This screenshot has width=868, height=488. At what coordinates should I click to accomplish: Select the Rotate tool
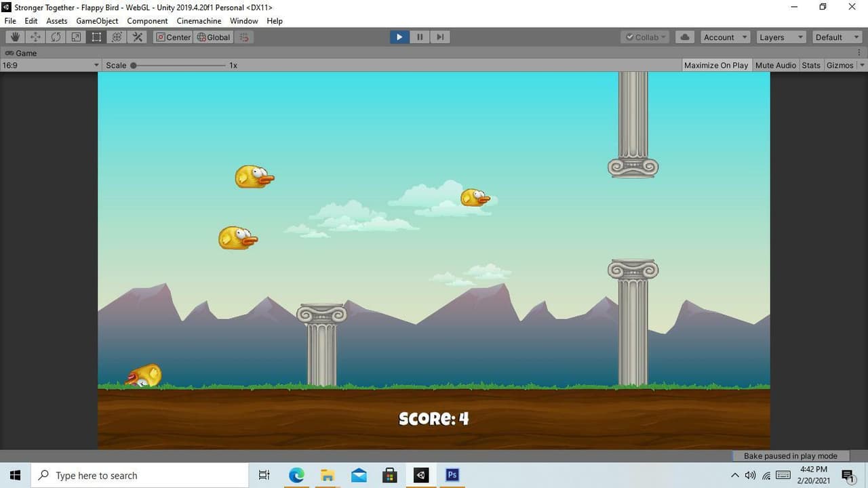(x=56, y=37)
